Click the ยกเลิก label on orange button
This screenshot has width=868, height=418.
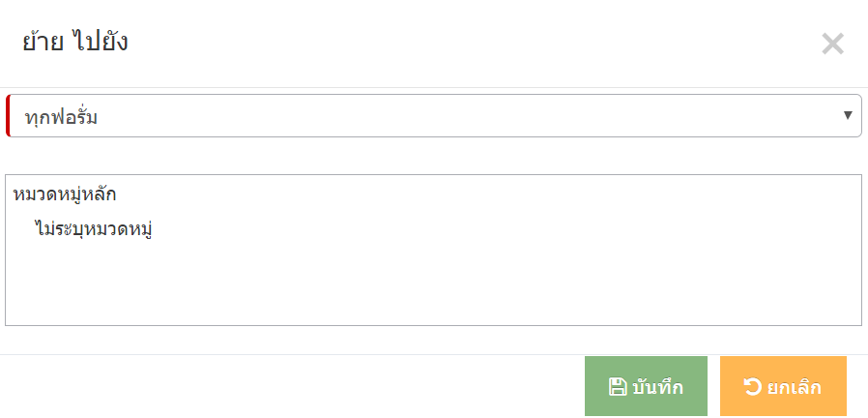pyautogui.click(x=794, y=387)
